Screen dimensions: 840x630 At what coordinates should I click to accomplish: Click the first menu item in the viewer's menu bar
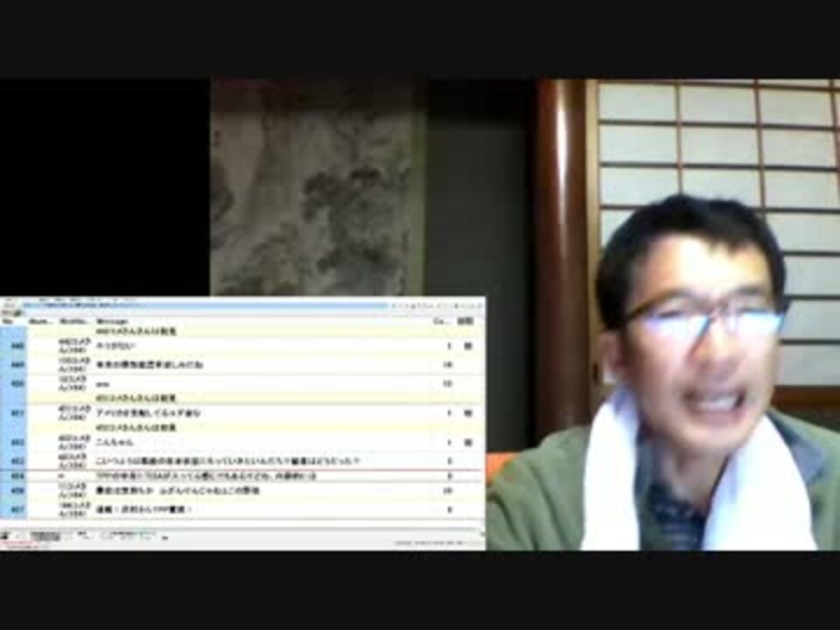(9, 300)
